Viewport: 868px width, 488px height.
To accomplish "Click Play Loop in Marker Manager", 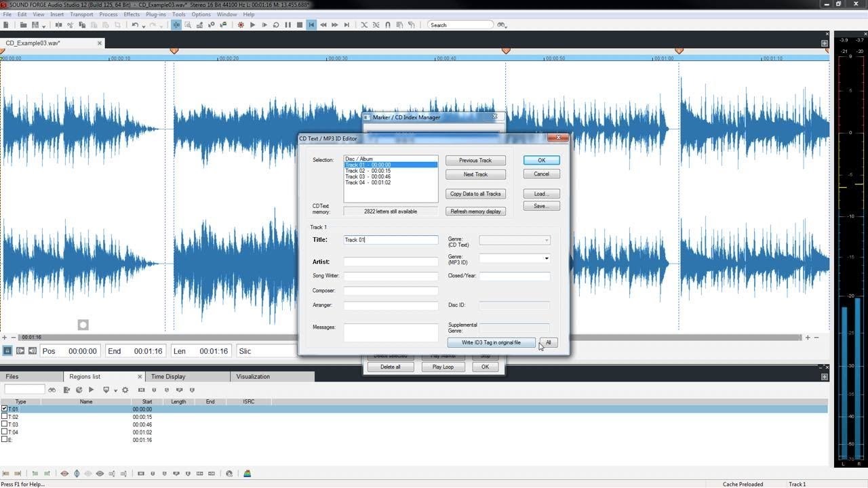I will (443, 367).
